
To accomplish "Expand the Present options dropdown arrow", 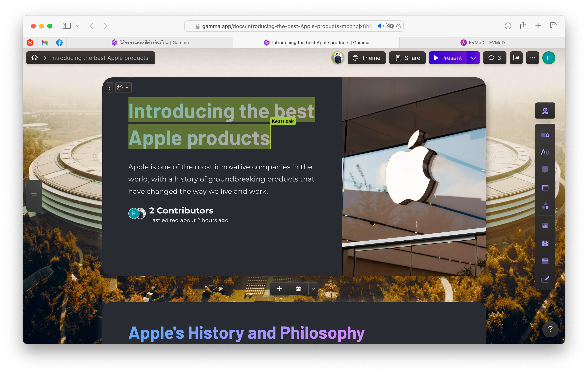I will coord(473,58).
